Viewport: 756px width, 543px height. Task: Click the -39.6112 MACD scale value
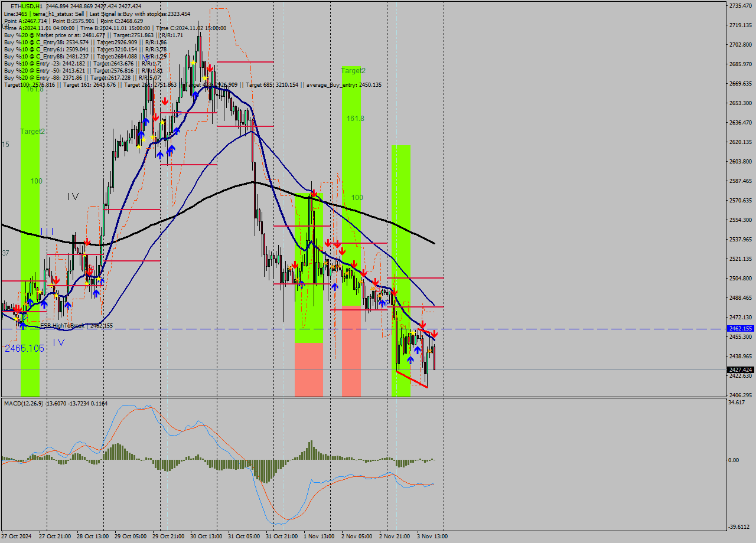point(740,527)
